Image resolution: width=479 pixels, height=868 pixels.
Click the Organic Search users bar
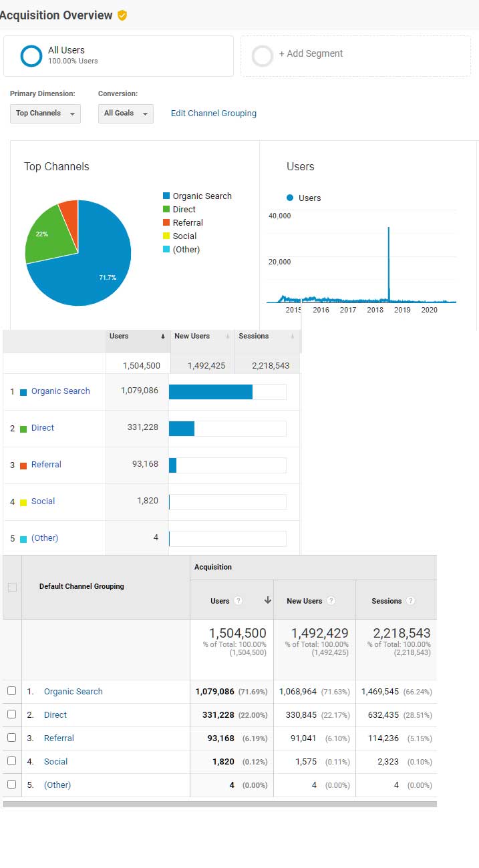[x=210, y=392]
